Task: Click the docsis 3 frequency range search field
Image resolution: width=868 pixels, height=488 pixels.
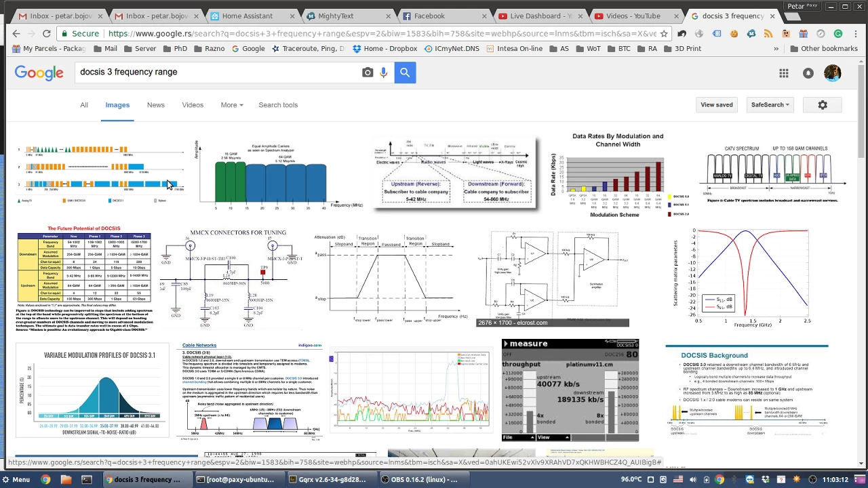Action: tap(217, 72)
